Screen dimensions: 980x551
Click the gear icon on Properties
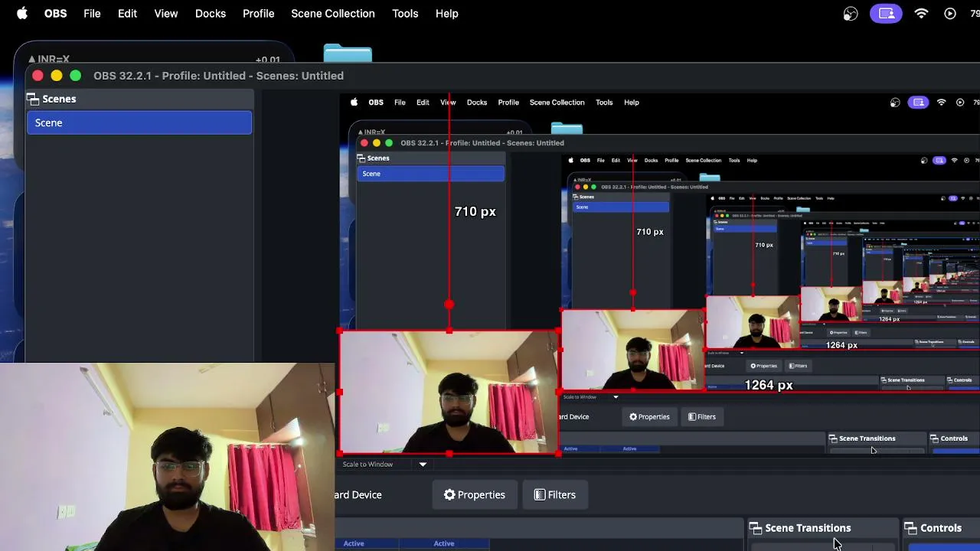tap(449, 494)
